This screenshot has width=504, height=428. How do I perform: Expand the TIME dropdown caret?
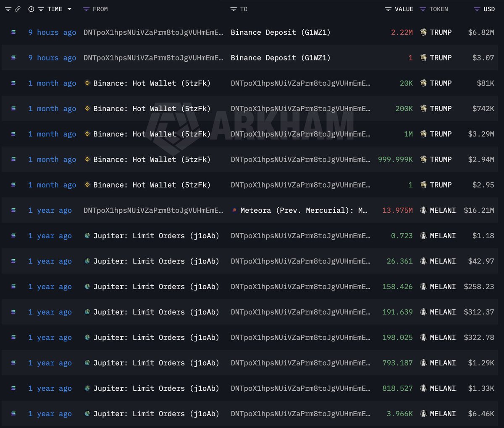[x=69, y=9]
